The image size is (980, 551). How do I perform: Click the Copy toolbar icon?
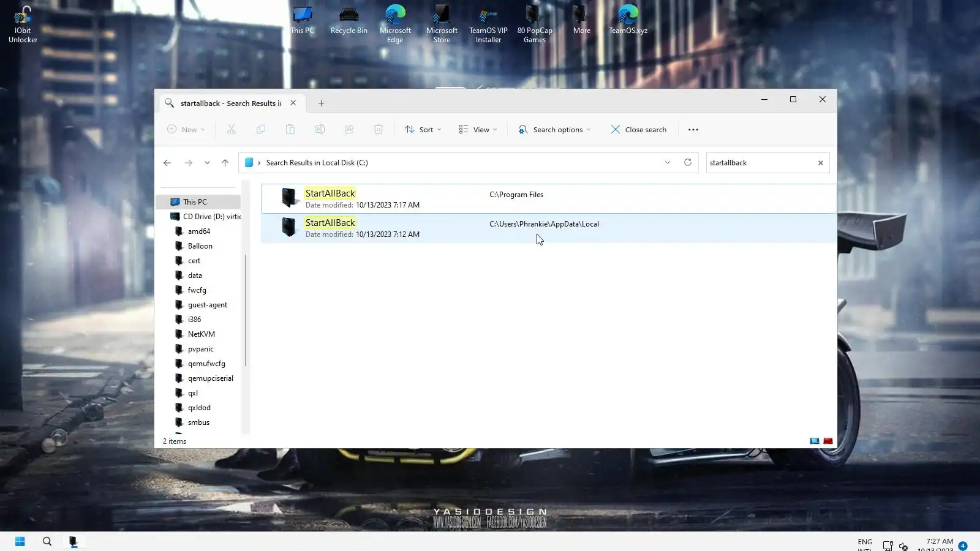(x=261, y=129)
